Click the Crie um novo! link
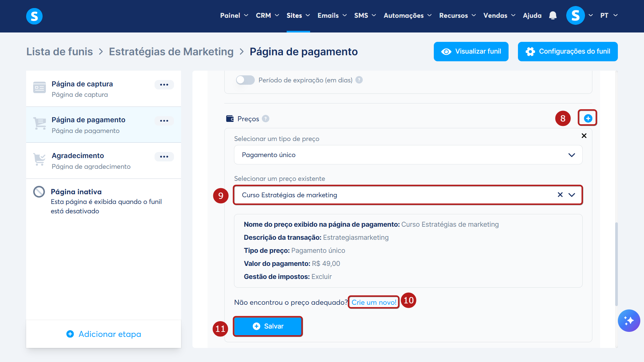Viewport: 644px width, 362px height. pyautogui.click(x=374, y=302)
